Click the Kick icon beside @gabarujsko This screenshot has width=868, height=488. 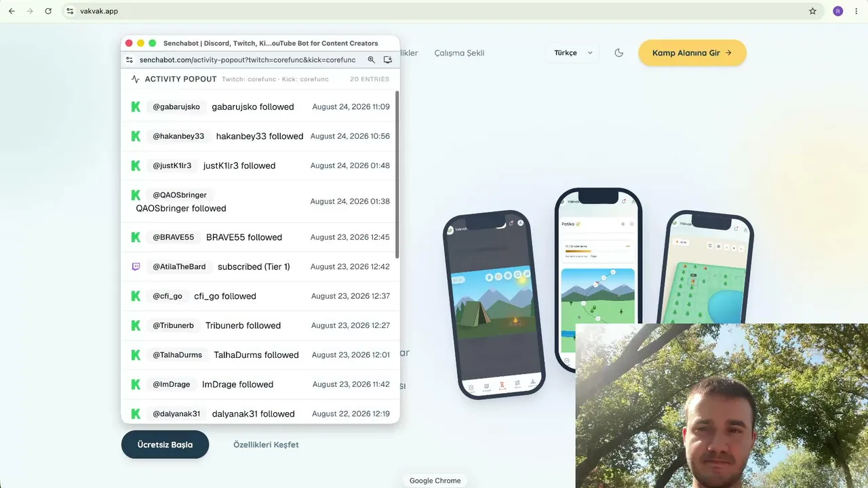136,107
